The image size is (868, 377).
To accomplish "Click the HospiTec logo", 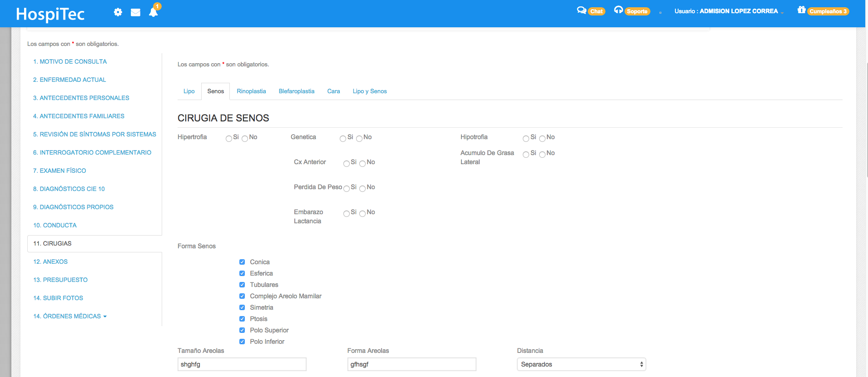I will click(x=50, y=14).
